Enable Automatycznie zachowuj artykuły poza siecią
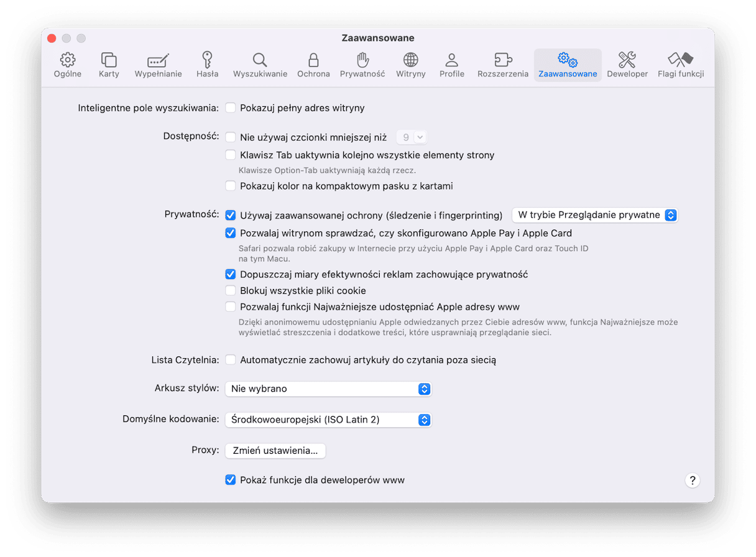The width and height of the screenshot is (756, 557). pos(231,359)
